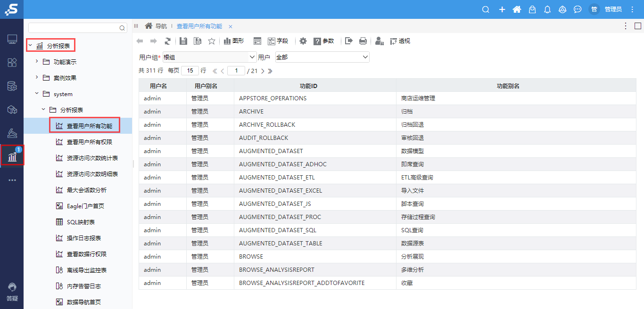
Task: Collapse the top 分析报表 tree node
Action: (30, 46)
